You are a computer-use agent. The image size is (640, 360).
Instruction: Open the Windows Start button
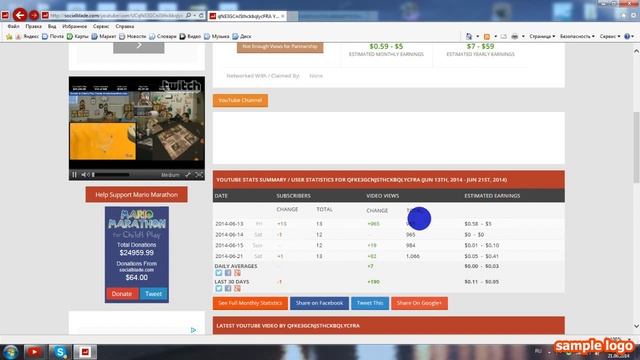11,352
